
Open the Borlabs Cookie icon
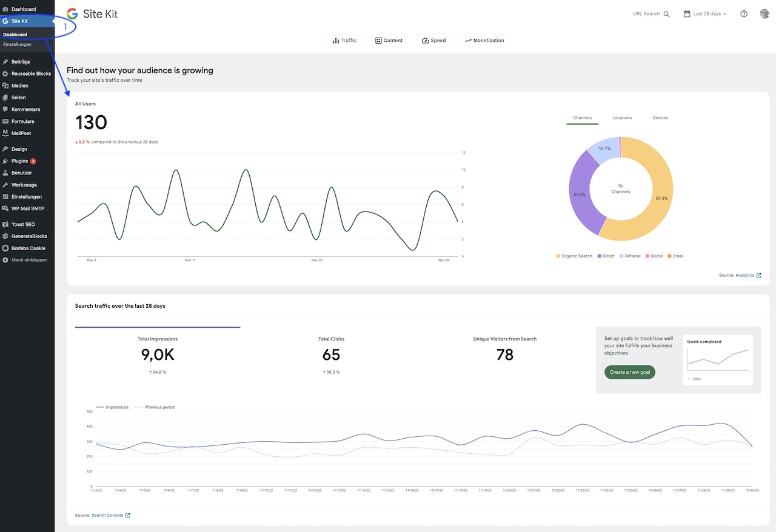click(x=5, y=248)
